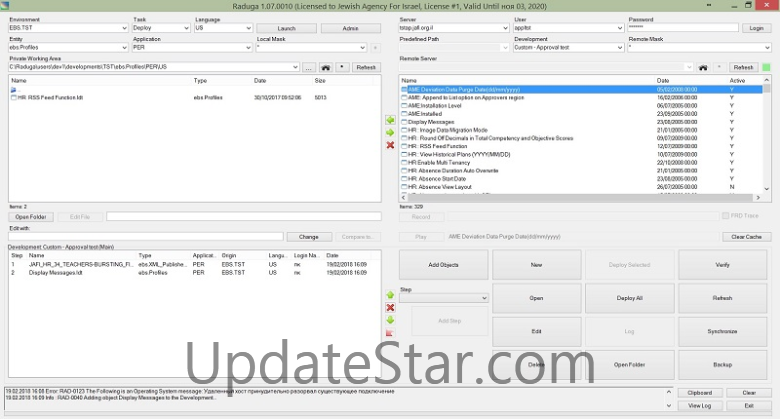780x419 pixels.
Task: Toggle the FRD Trace checkbox
Action: [x=726, y=215]
